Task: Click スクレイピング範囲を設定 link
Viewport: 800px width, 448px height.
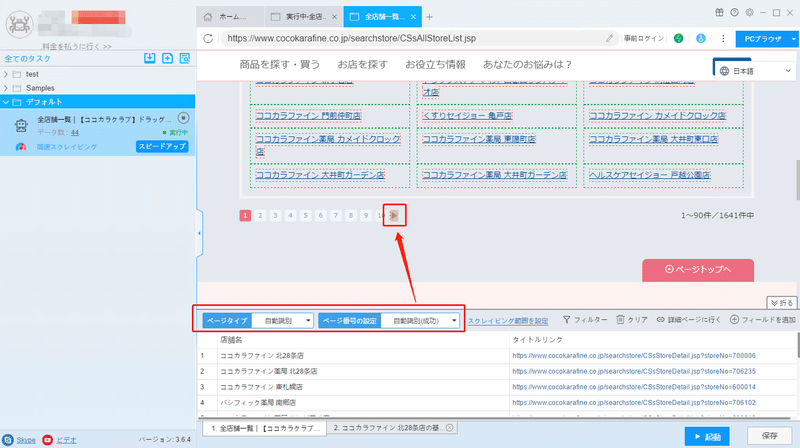Action: 508,321
